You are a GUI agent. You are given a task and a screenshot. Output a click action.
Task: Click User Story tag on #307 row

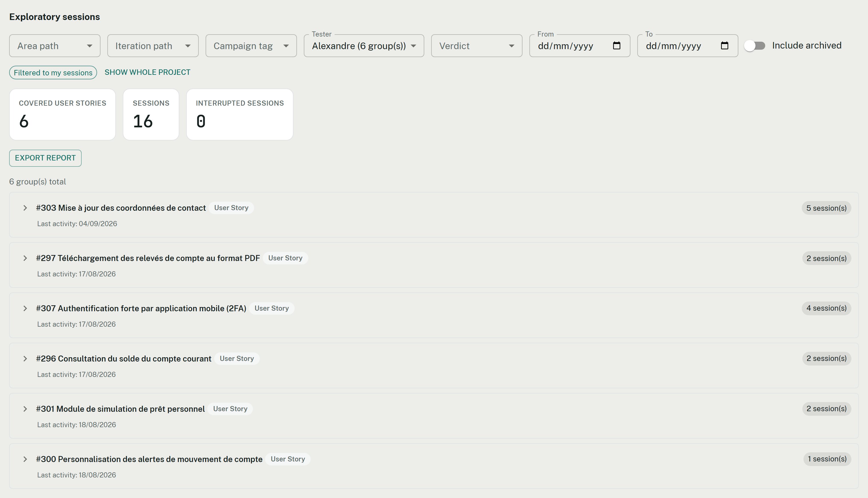pos(272,308)
